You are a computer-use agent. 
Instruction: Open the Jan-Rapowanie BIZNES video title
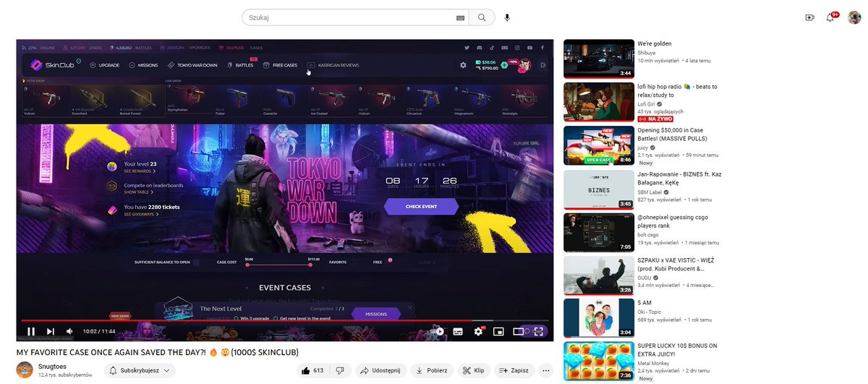pyautogui.click(x=679, y=179)
